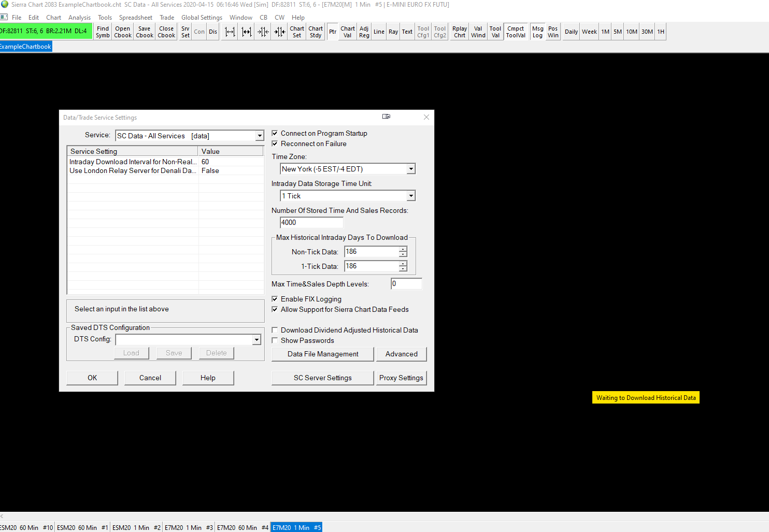Switch to the ESM20 1 Min #2 tab
This screenshot has width=769, height=532.
(137, 527)
